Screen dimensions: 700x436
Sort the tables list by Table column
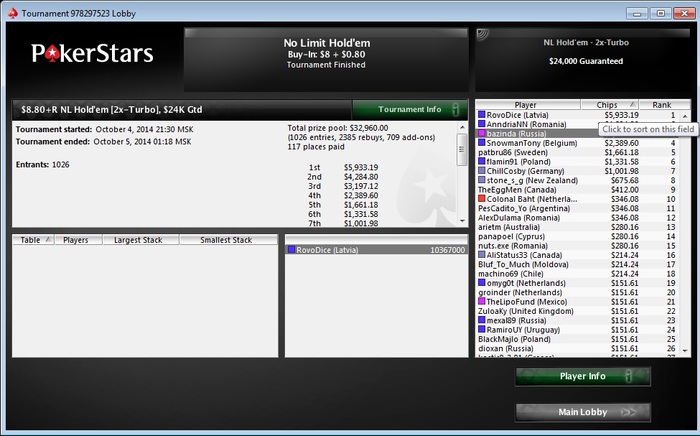pyautogui.click(x=33, y=240)
